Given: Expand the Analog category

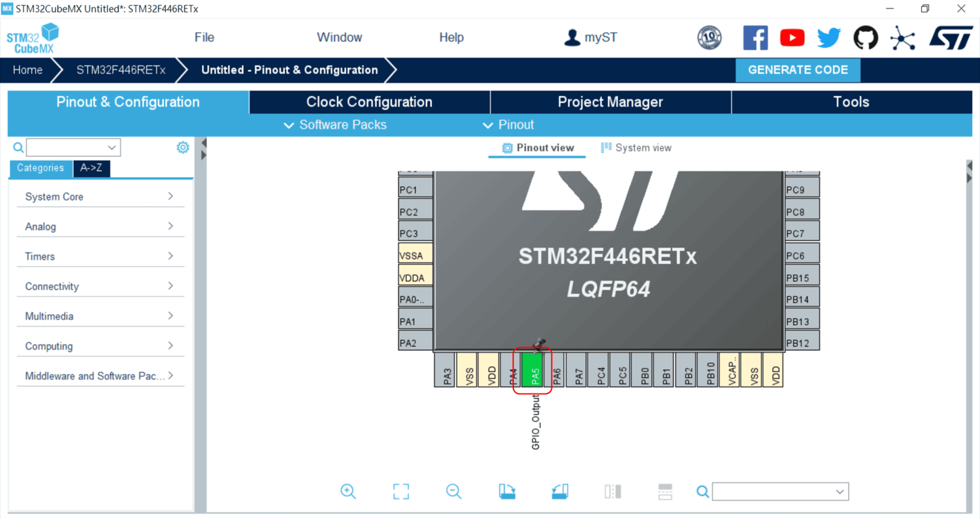Looking at the screenshot, I should [100, 226].
